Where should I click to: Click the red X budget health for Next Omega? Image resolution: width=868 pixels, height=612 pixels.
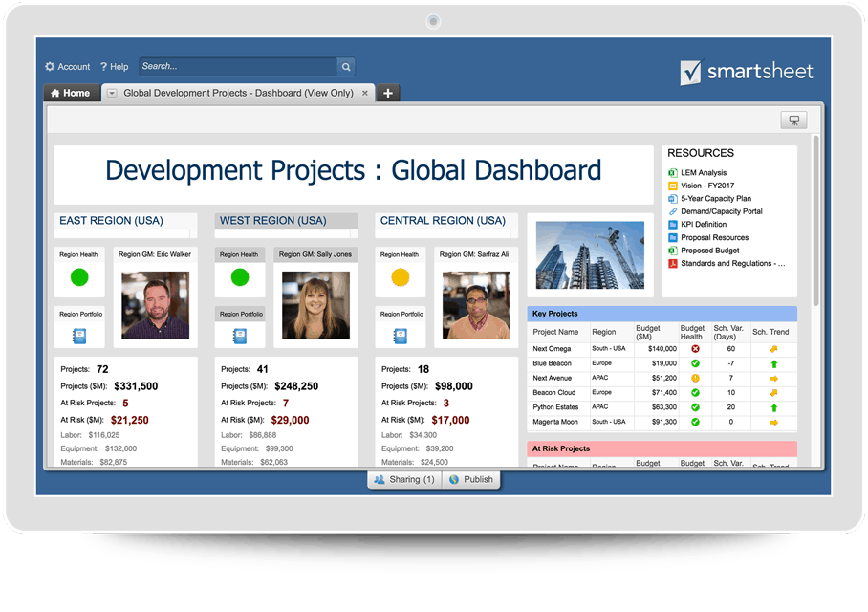[695, 349]
